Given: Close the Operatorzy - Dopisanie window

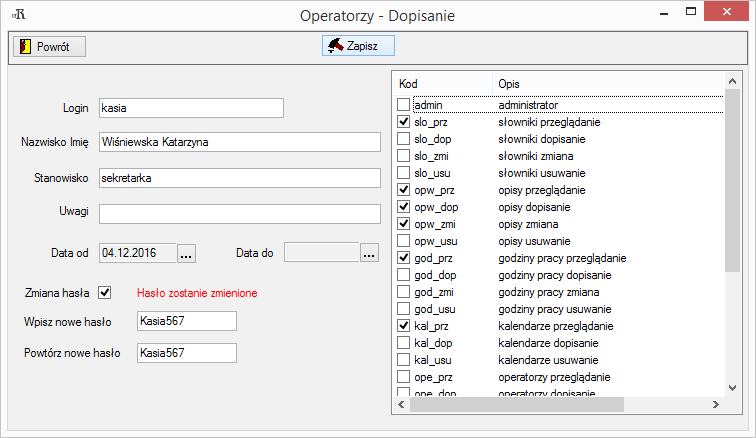Looking at the screenshot, I should tap(727, 12).
